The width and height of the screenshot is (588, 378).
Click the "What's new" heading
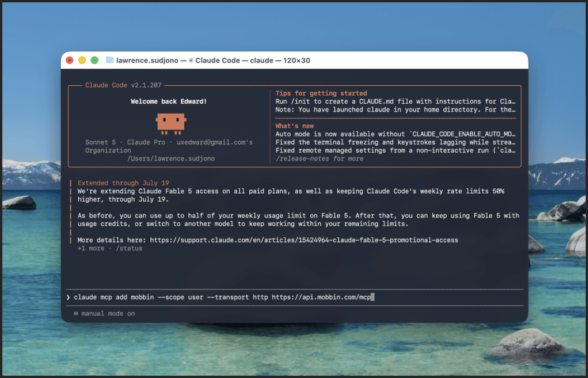coord(295,126)
